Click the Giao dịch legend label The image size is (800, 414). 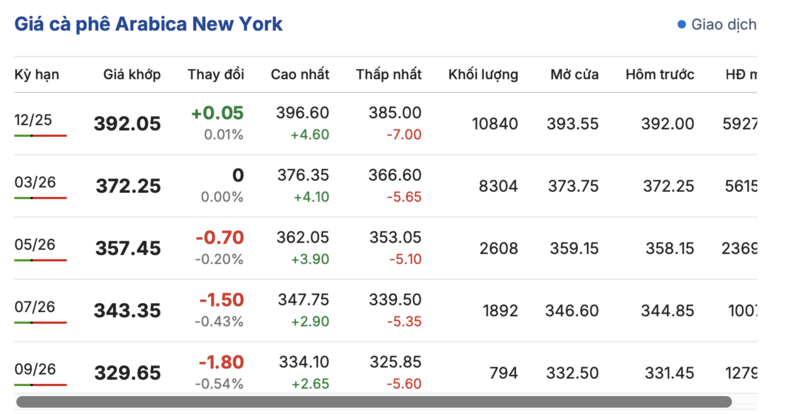(723, 25)
